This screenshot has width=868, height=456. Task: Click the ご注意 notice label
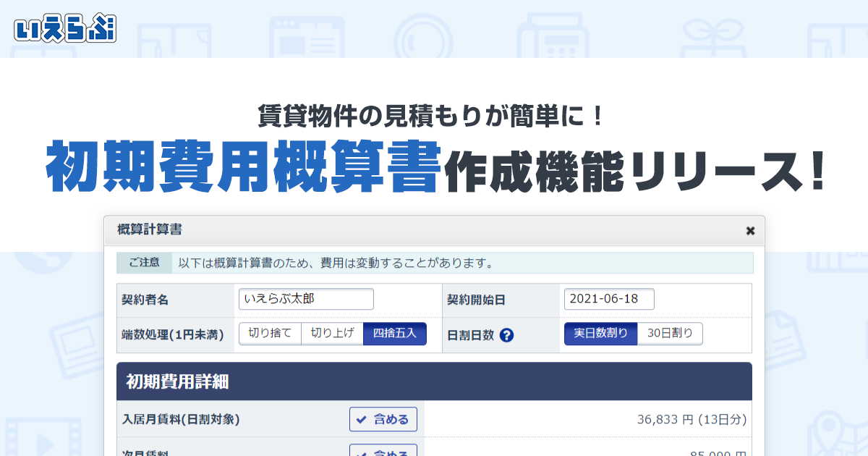coord(145,262)
